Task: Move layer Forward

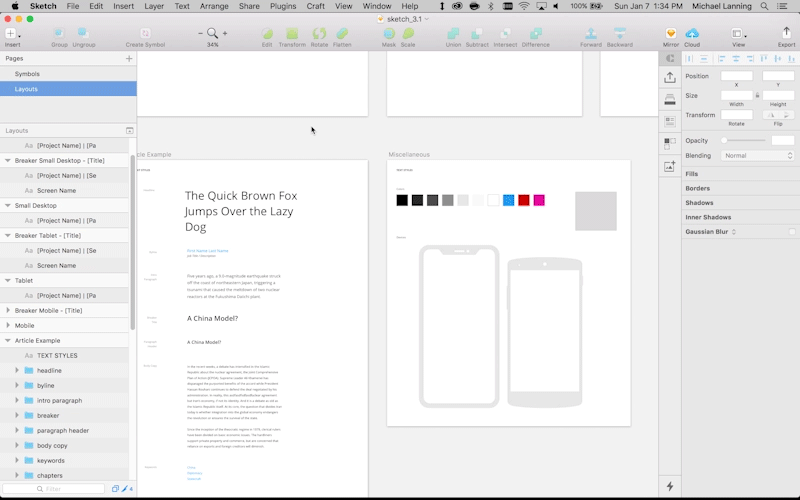Action: [591, 34]
